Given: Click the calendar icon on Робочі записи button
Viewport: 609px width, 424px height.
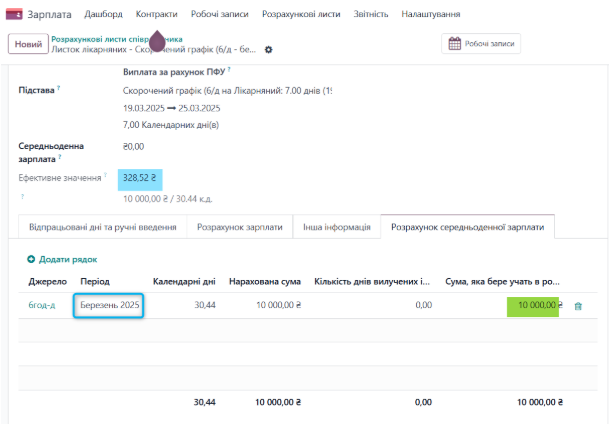Looking at the screenshot, I should pyautogui.click(x=454, y=44).
